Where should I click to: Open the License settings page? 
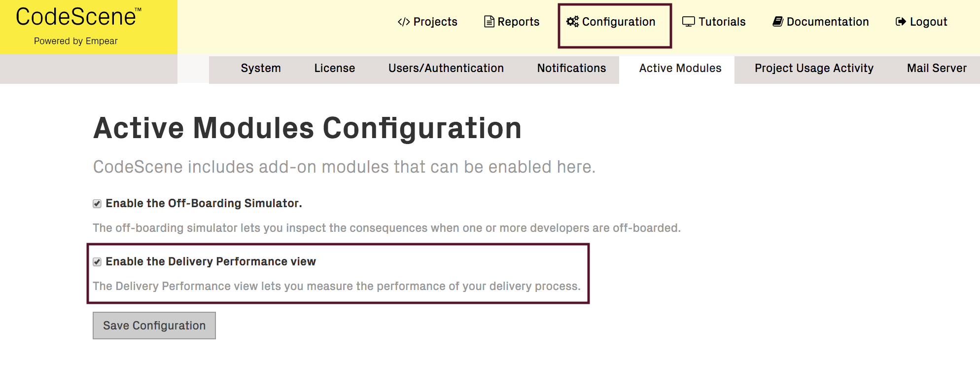click(334, 69)
